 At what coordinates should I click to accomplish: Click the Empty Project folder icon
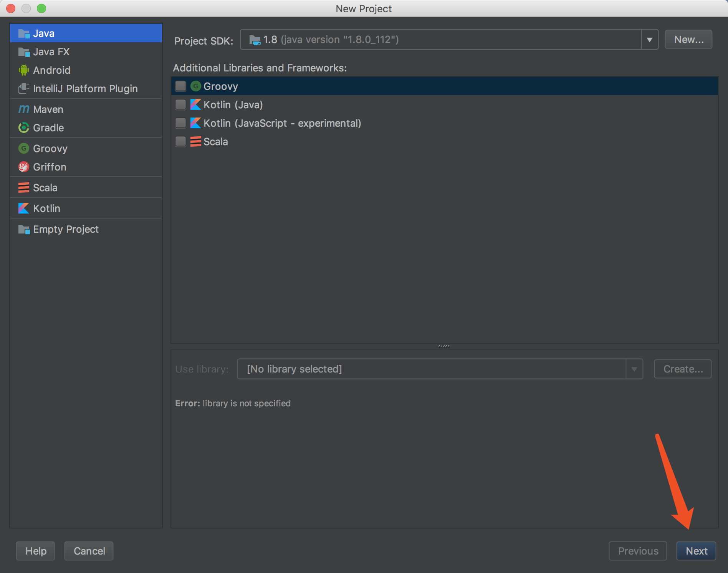(x=24, y=229)
